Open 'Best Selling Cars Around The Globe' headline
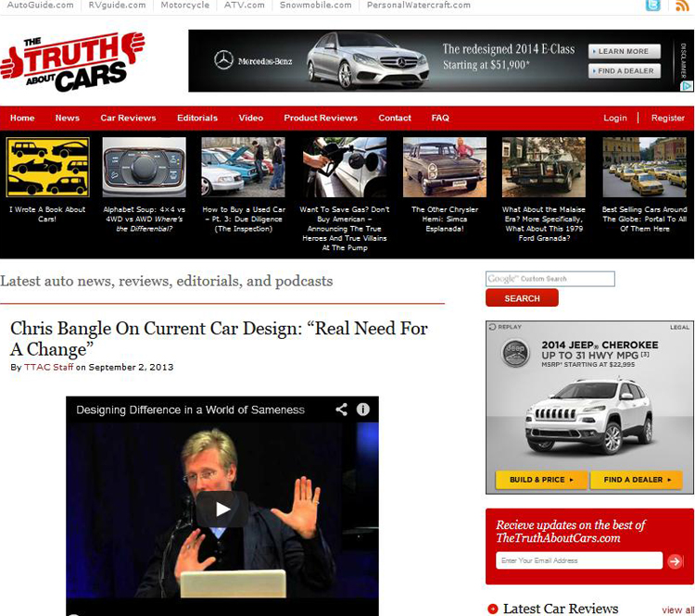 pyautogui.click(x=644, y=219)
